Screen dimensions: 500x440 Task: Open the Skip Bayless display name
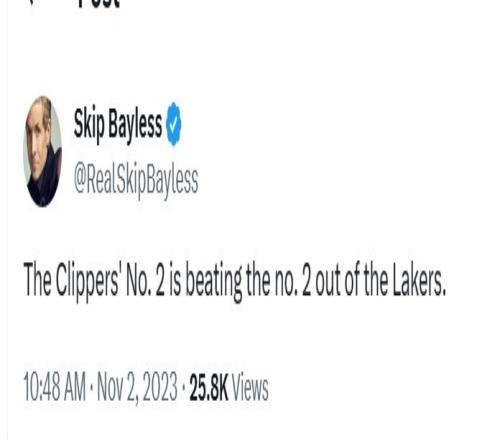(x=118, y=125)
